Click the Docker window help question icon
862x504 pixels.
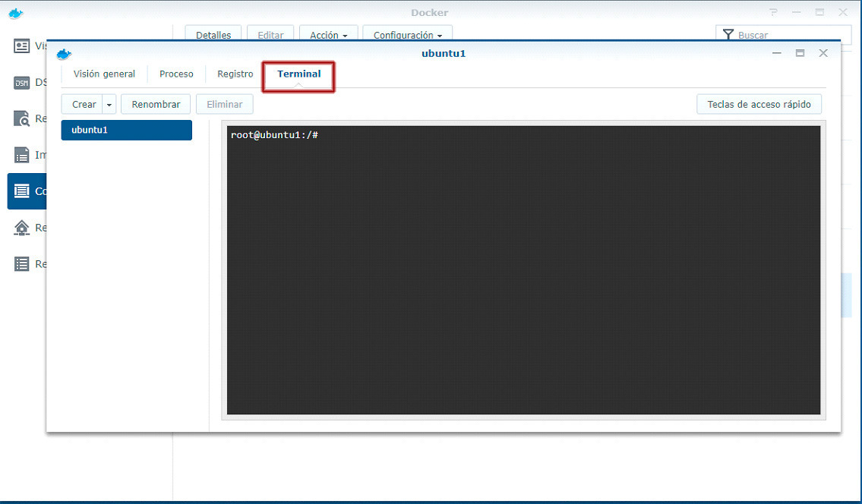(773, 12)
